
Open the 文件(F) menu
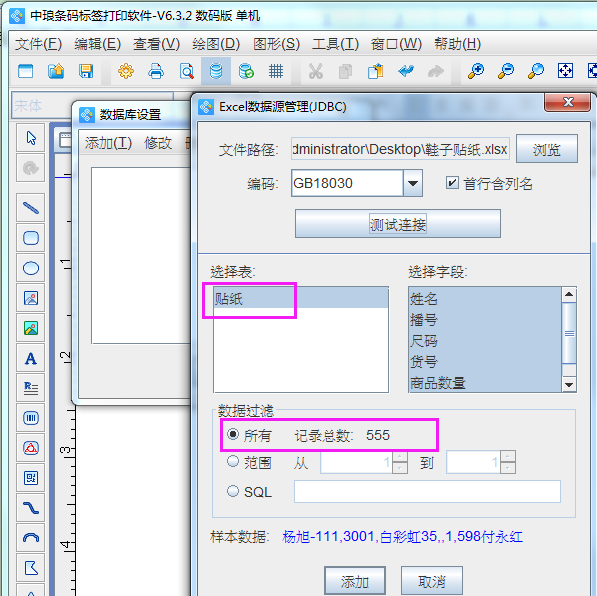coord(38,44)
